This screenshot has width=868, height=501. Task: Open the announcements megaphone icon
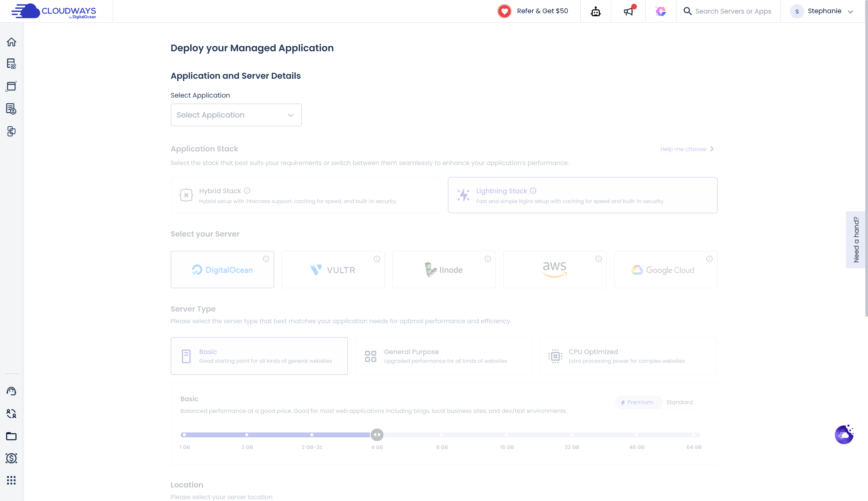click(628, 11)
